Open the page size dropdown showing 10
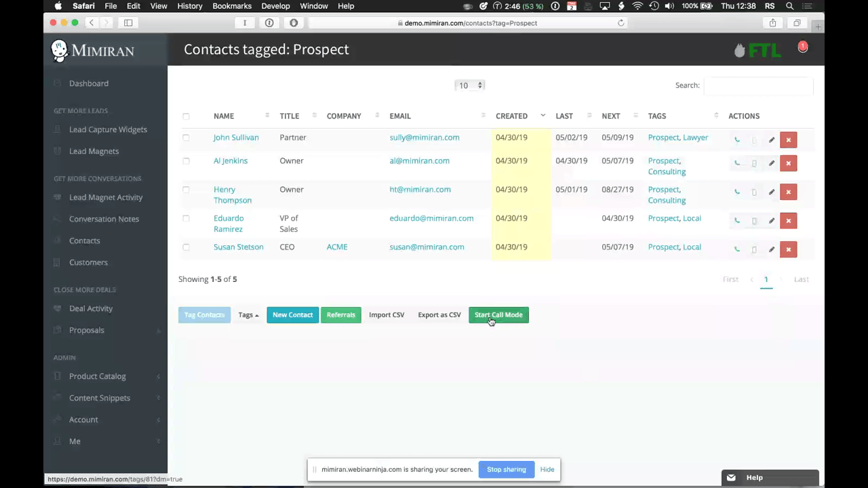868x488 pixels. 469,85
